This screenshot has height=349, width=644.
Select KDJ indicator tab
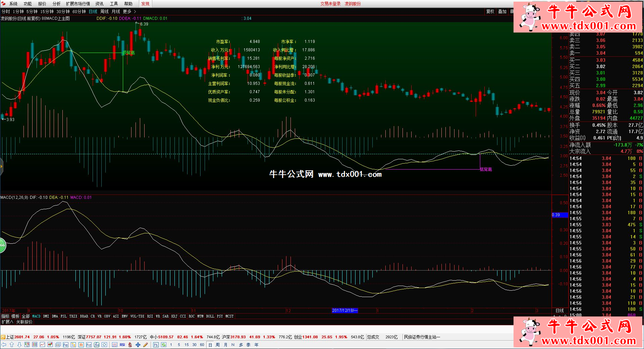click(x=174, y=316)
